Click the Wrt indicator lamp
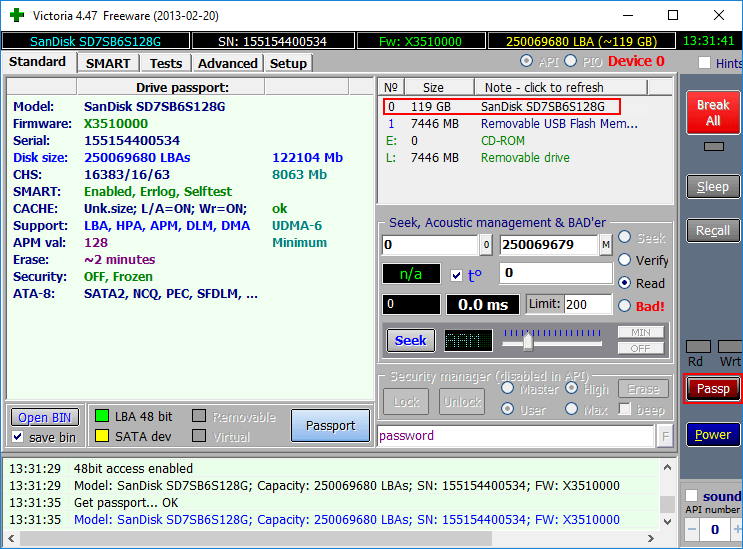 coord(730,346)
